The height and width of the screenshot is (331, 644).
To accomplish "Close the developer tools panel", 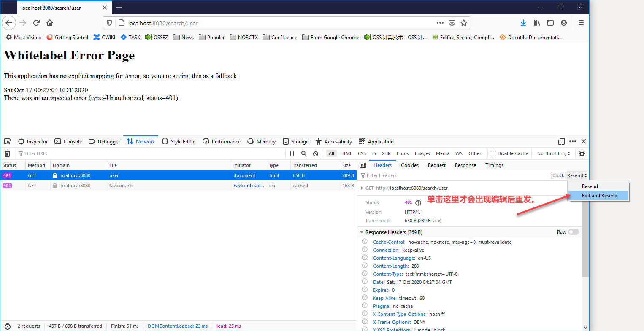I will tap(584, 141).
